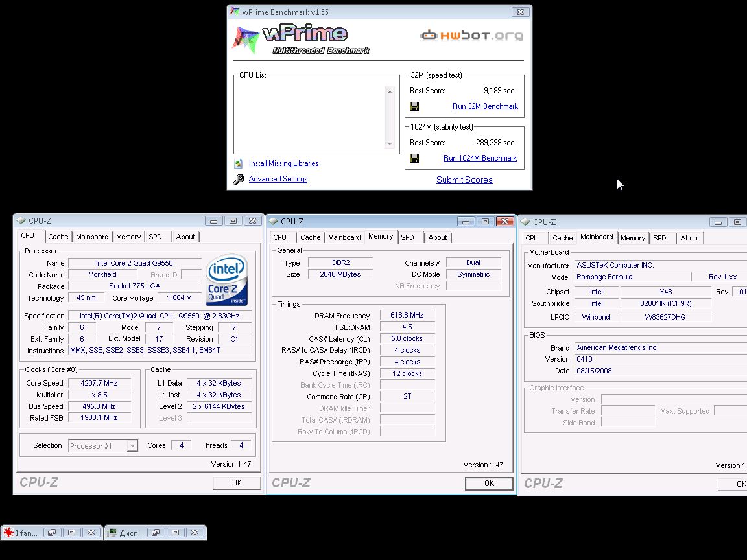Viewport: 747px width, 560px height.
Task: Click the HWBot.org logo
Action: click(471, 35)
